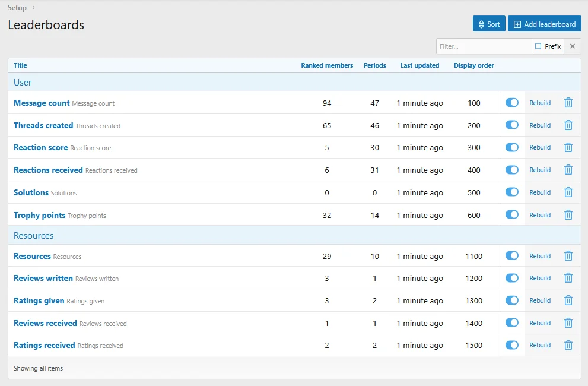Switch off the Solutions leaderboard

512,192
